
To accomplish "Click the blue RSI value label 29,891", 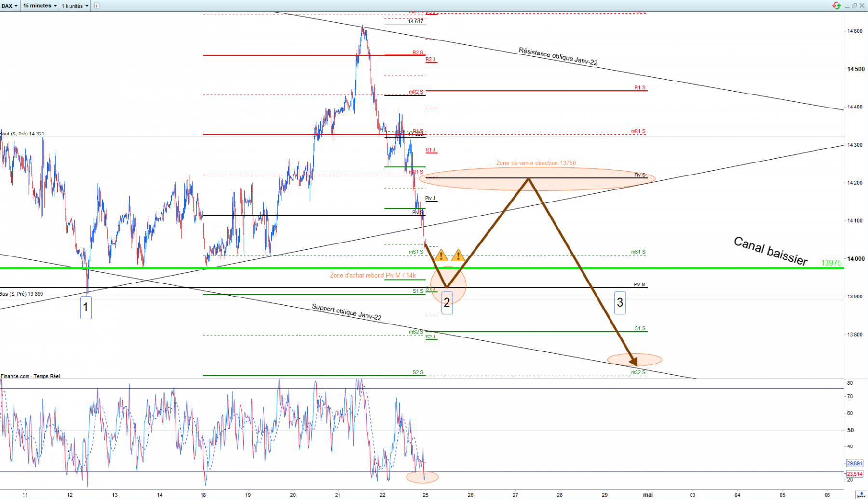I will [x=854, y=463].
